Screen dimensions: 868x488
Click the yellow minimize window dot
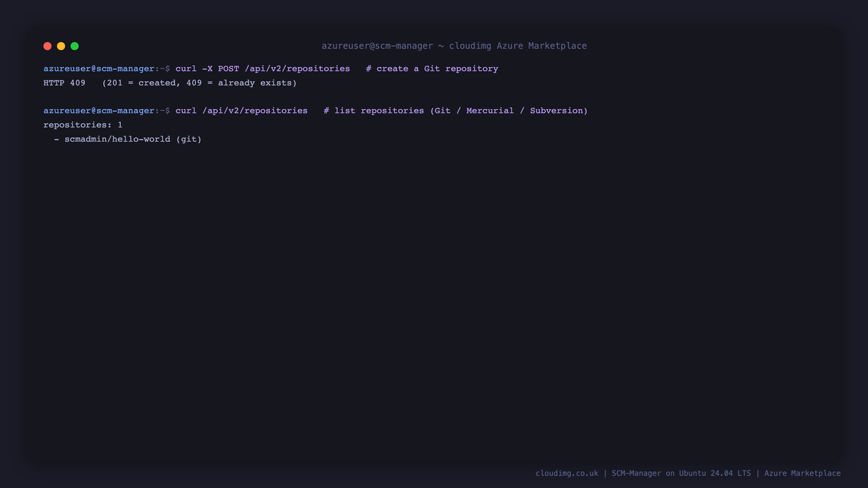(61, 46)
